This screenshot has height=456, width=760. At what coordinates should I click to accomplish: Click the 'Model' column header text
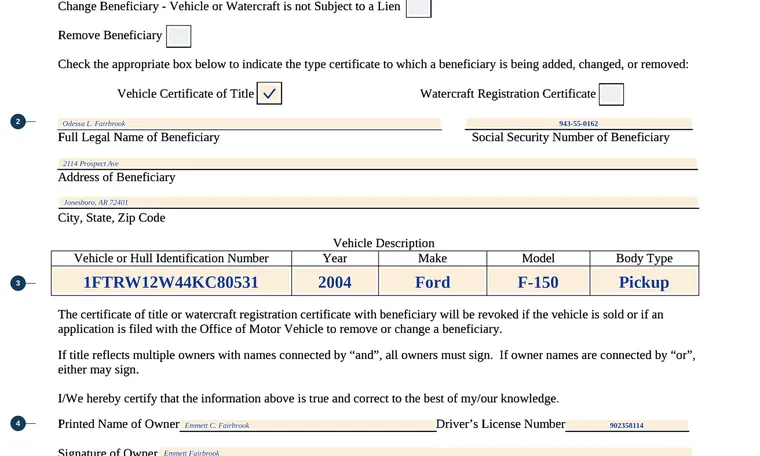[538, 258]
